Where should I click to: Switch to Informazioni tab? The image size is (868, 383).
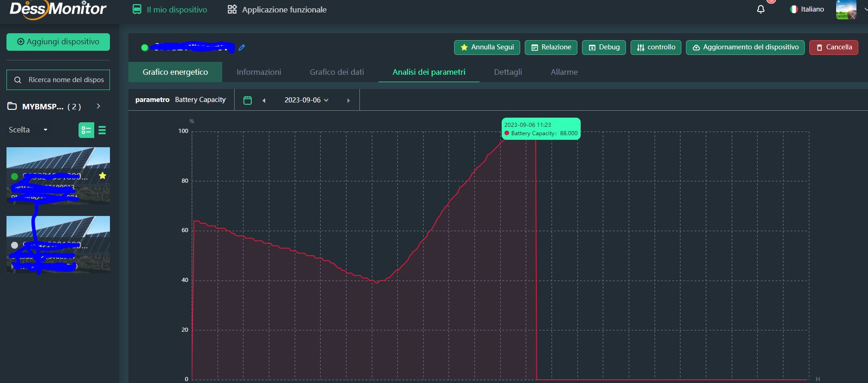point(259,72)
